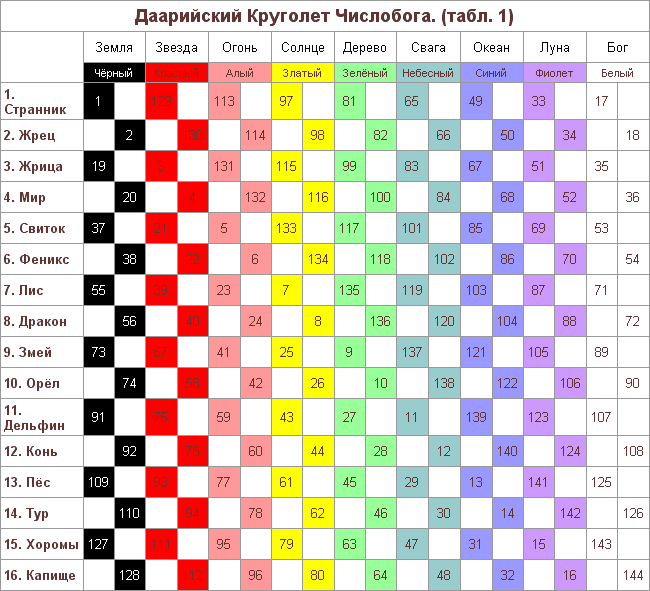The width and height of the screenshot is (650, 591).
Task: Select row label '12. Конь'
Action: click(41, 451)
